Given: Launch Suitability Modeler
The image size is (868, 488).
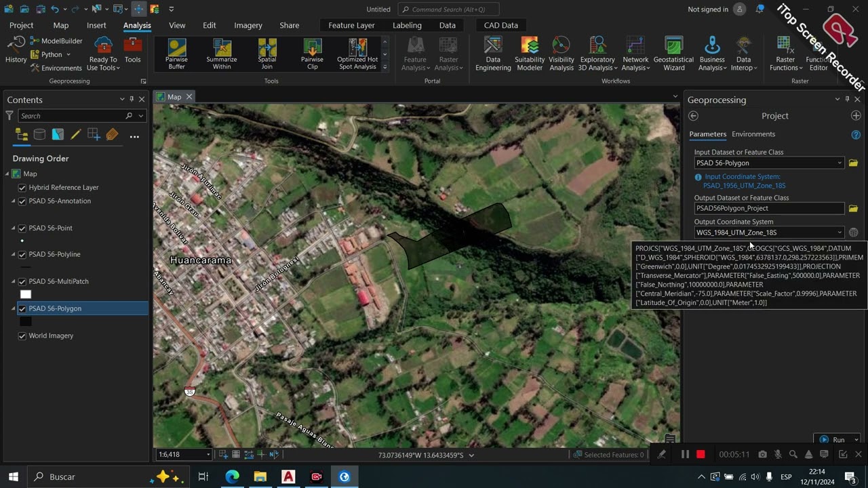Looking at the screenshot, I should [530, 54].
